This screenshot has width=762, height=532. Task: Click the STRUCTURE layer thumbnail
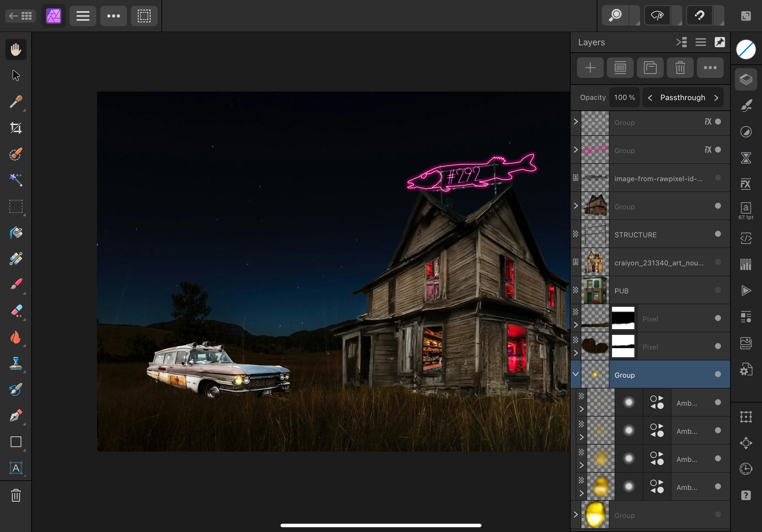click(x=595, y=234)
